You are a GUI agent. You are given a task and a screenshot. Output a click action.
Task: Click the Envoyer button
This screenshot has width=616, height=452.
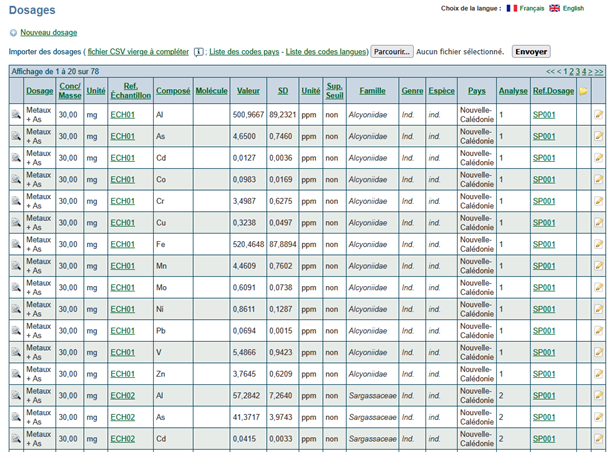coord(531,52)
